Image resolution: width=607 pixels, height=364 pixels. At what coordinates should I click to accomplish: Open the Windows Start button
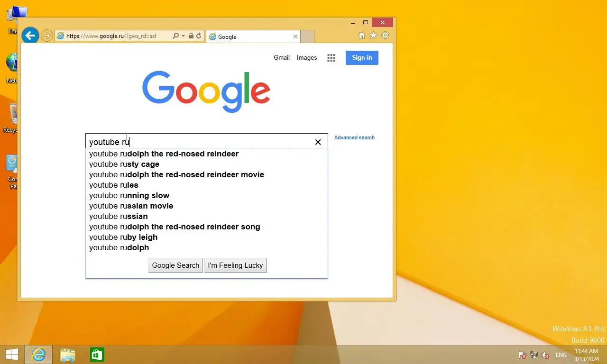pyautogui.click(x=11, y=355)
